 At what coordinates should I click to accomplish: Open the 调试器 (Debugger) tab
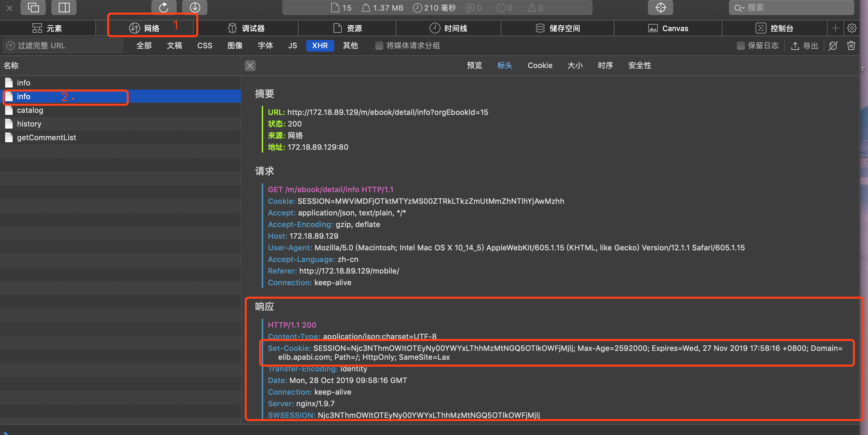pos(247,28)
